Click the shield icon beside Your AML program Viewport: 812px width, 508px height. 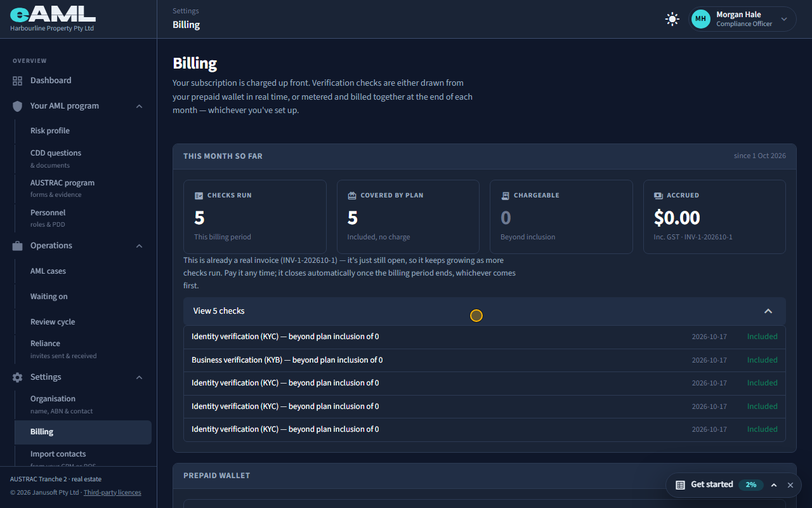point(17,106)
